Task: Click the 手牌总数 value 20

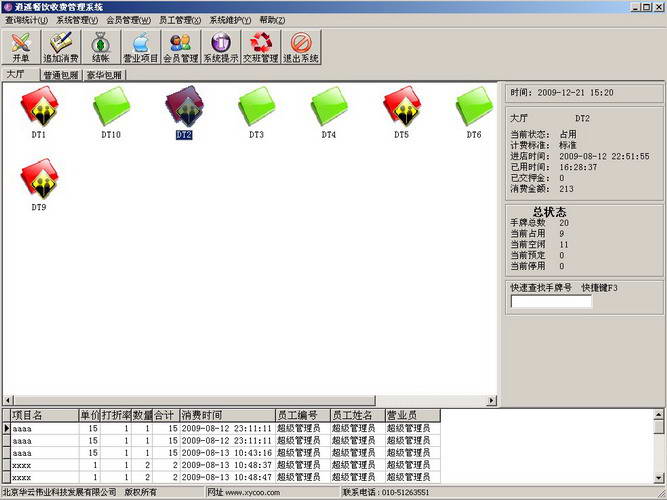Action: tap(564, 223)
